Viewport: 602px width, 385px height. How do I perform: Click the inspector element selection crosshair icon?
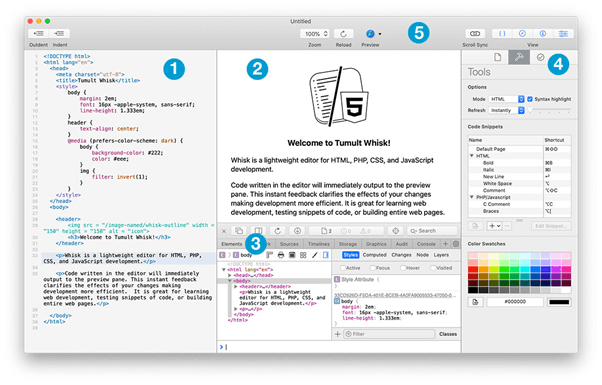click(395, 231)
